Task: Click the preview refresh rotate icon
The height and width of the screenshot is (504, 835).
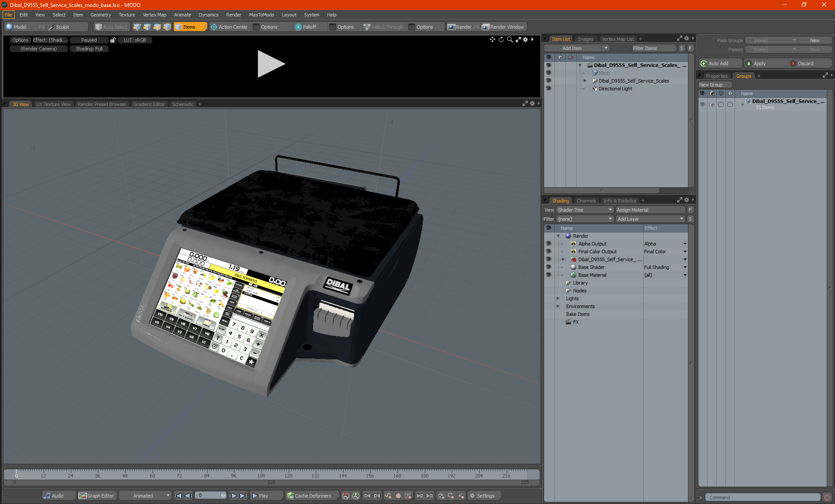Action: tap(501, 40)
